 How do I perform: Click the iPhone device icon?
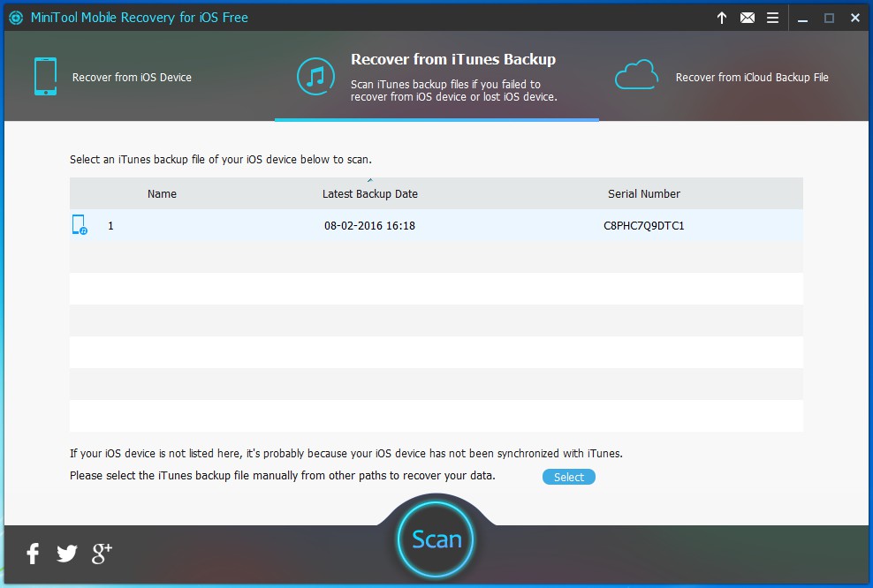(45, 76)
